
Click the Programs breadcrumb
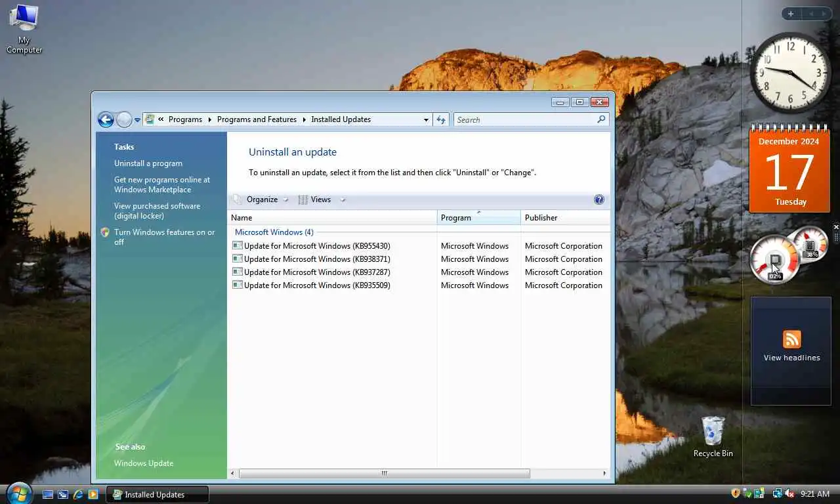[x=185, y=119]
